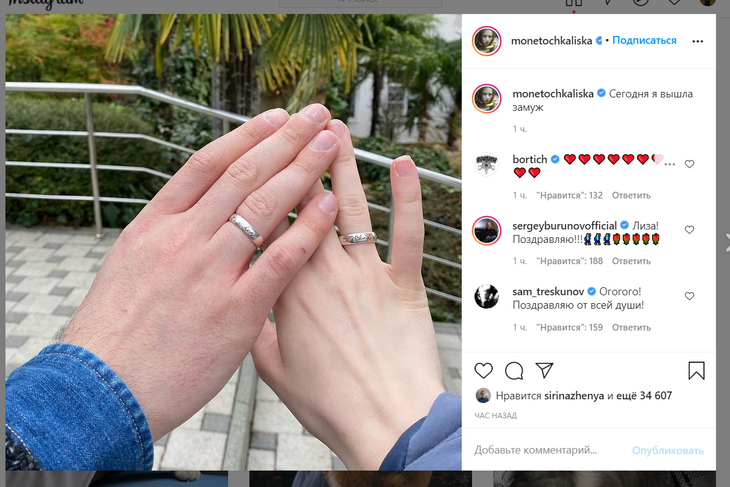The width and height of the screenshot is (730, 487).
Task: Like the post with the heart icon
Action: point(483,371)
